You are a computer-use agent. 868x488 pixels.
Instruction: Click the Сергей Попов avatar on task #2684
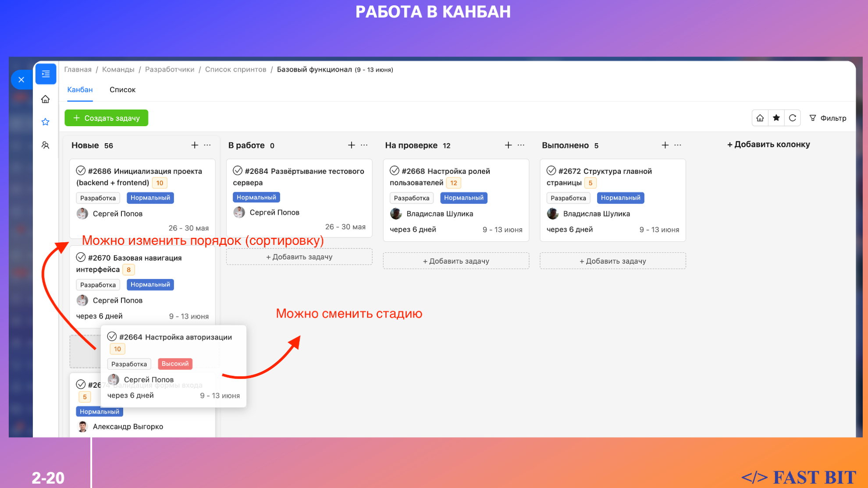(x=239, y=212)
